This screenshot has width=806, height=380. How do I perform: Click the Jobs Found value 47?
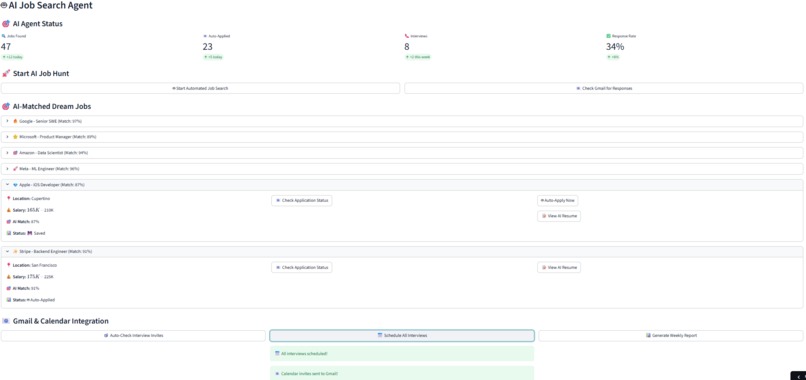click(6, 47)
